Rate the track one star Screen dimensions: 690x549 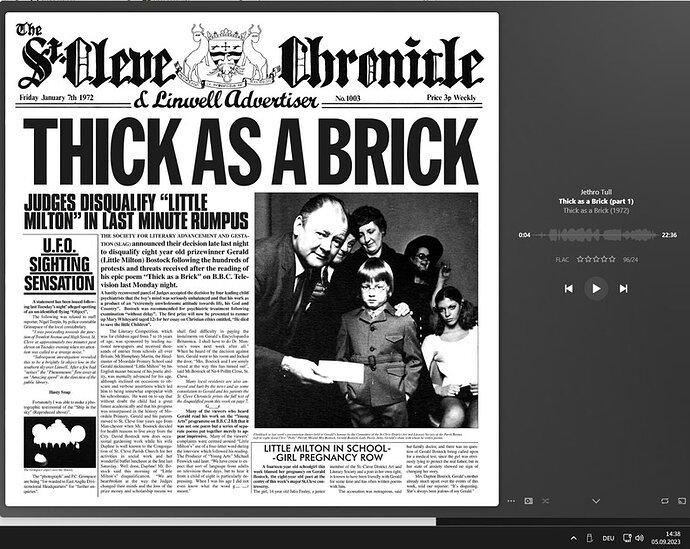pyautogui.click(x=580, y=259)
